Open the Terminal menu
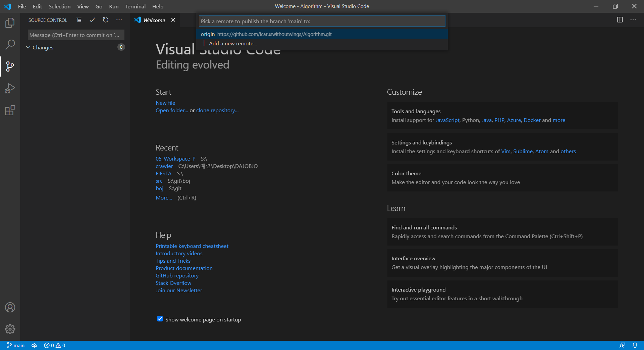644x350 pixels. [x=135, y=6]
